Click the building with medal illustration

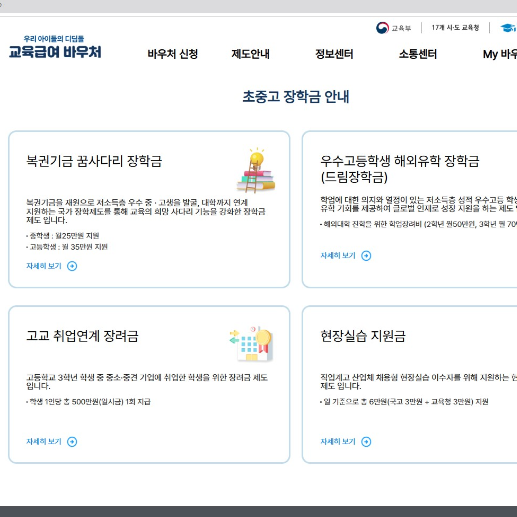(x=252, y=344)
